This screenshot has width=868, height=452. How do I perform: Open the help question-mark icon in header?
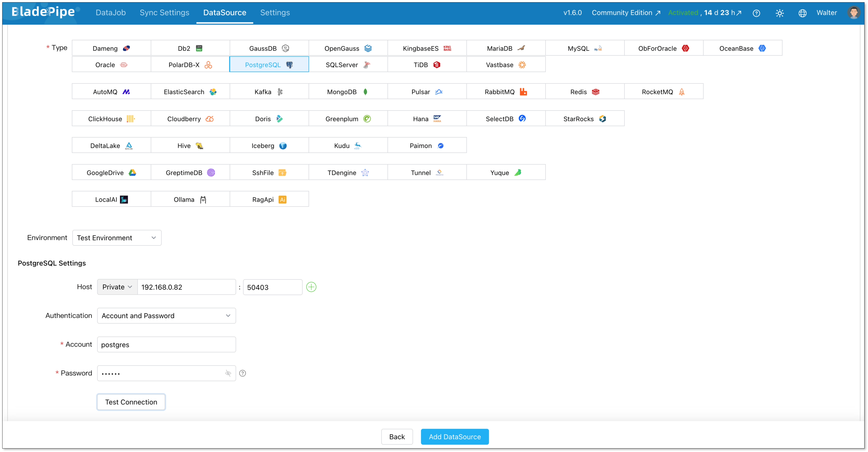pyautogui.click(x=756, y=13)
